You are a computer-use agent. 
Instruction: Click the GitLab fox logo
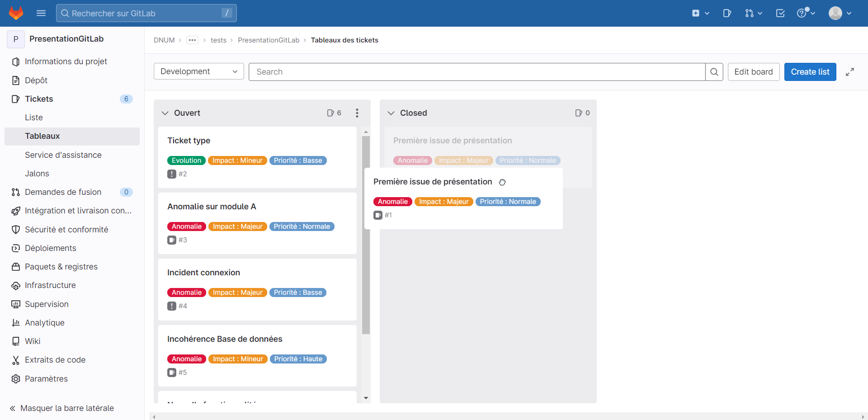(x=16, y=13)
